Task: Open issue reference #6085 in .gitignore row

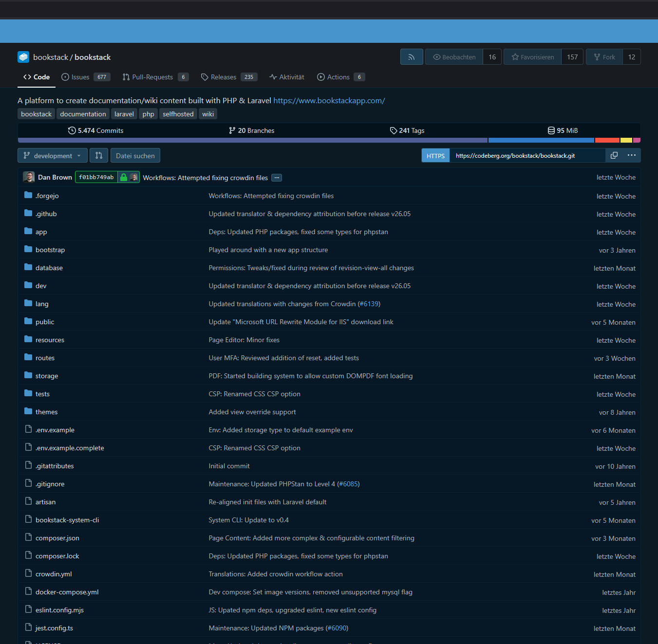Action: tap(348, 484)
